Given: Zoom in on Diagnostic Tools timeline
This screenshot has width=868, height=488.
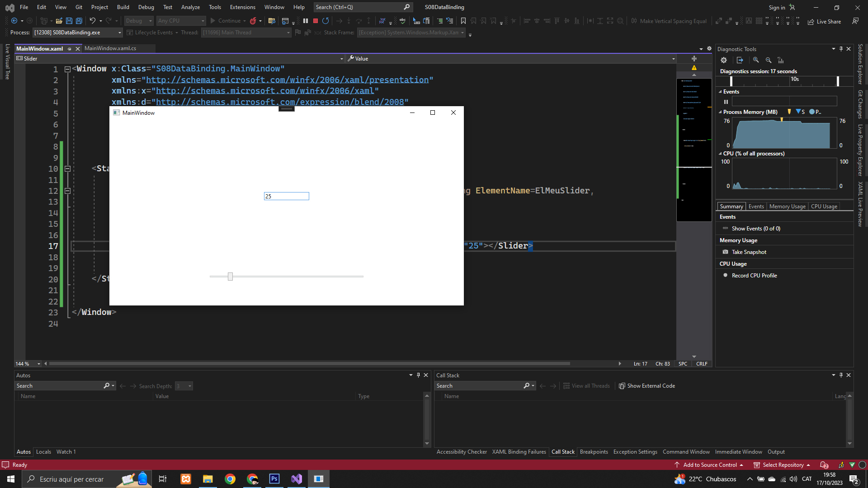Looking at the screenshot, I should 756,60.
